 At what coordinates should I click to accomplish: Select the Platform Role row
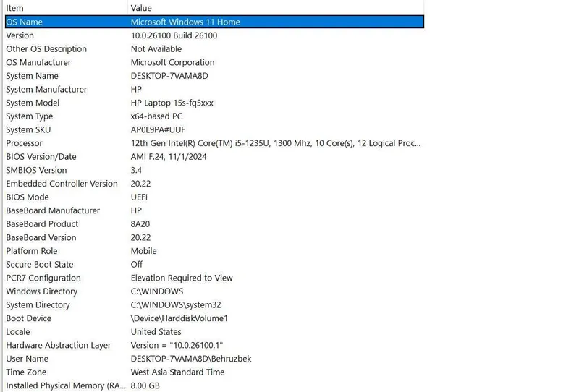[214, 251]
